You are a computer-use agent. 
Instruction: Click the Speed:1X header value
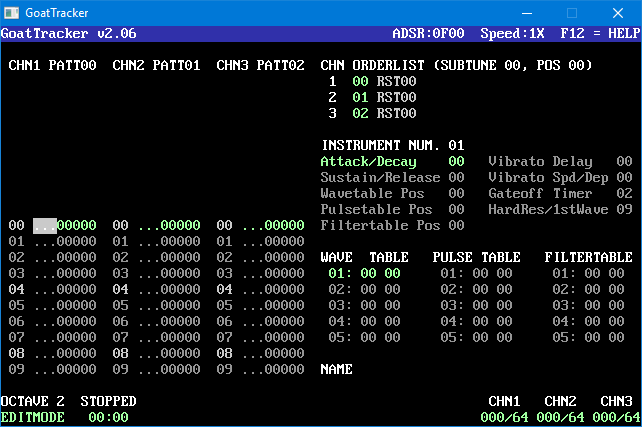click(x=512, y=34)
